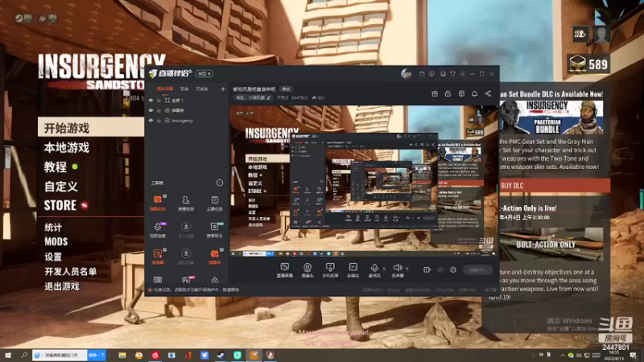Switch to the second scene tab
644x362 pixels.
pos(184,88)
